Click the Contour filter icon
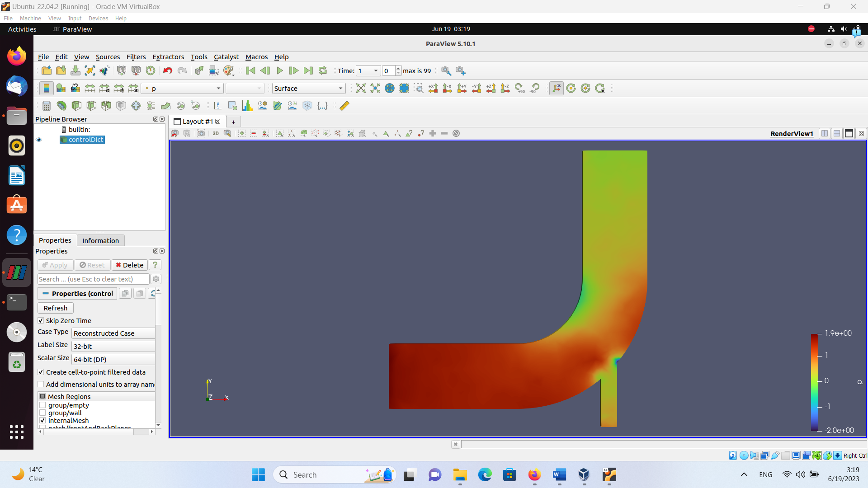 pyautogui.click(x=61, y=106)
